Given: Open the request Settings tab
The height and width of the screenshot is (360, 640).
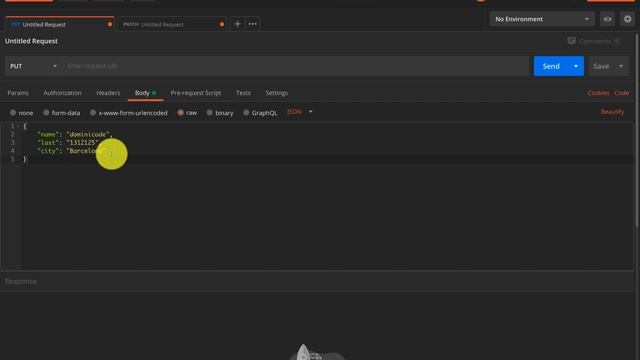Looking at the screenshot, I should tap(277, 93).
